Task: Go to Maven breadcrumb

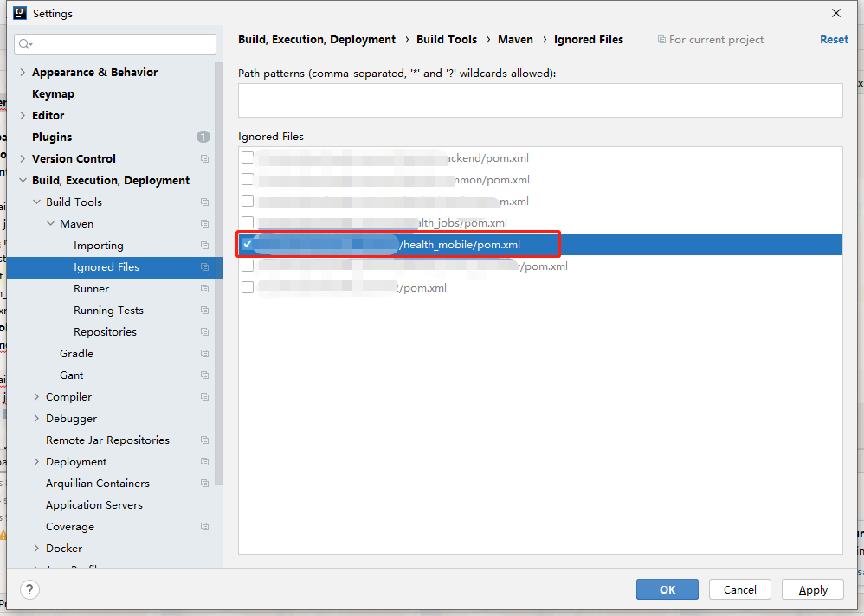Action: pos(515,40)
